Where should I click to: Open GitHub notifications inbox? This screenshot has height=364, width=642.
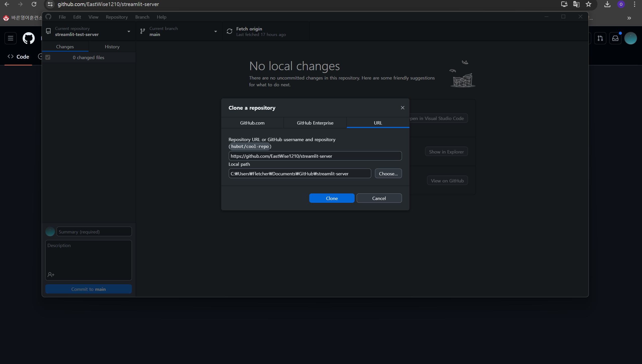pyautogui.click(x=615, y=38)
